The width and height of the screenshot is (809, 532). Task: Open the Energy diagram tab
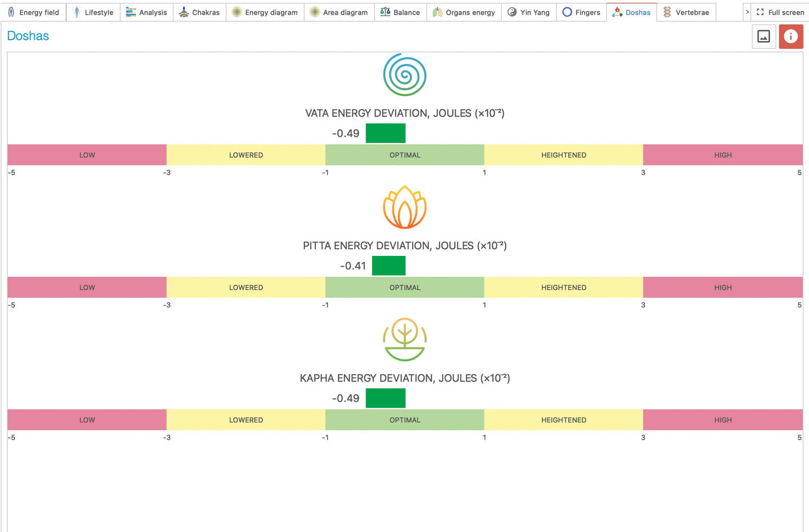pyautogui.click(x=265, y=12)
